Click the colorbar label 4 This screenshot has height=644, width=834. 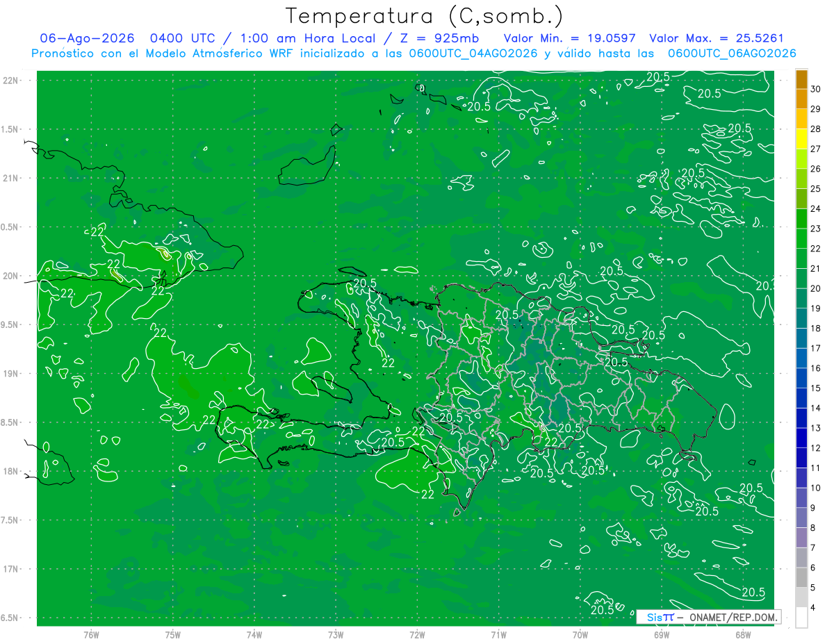[813, 608]
